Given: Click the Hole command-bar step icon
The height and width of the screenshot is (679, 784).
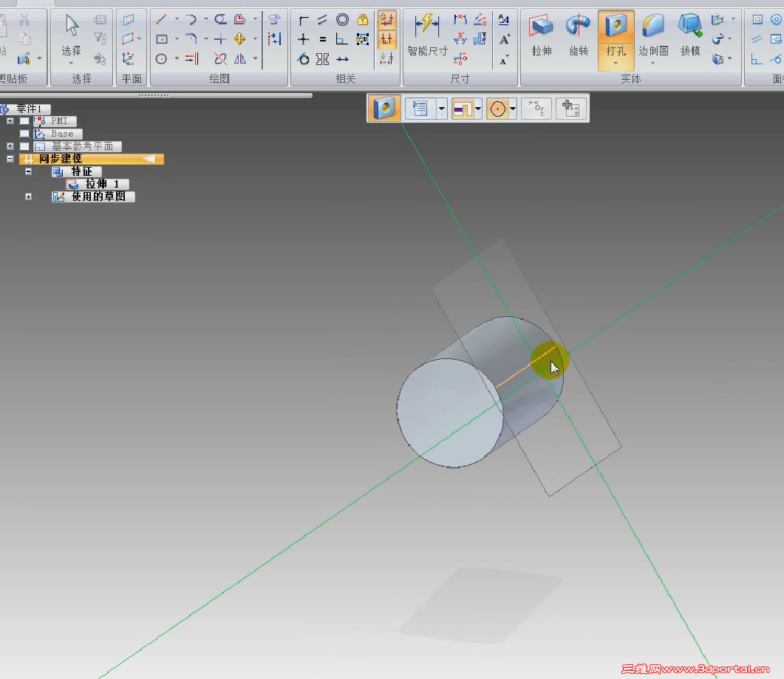Looking at the screenshot, I should coord(384,108).
